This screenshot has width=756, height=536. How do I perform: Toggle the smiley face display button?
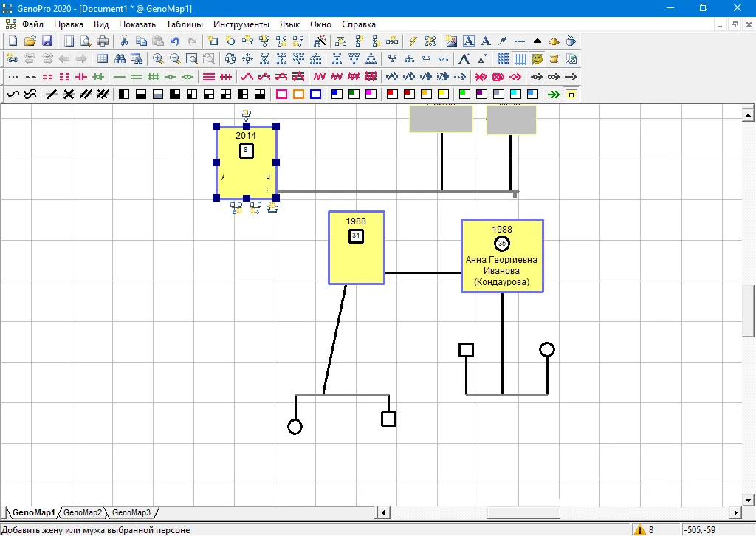tap(537, 59)
